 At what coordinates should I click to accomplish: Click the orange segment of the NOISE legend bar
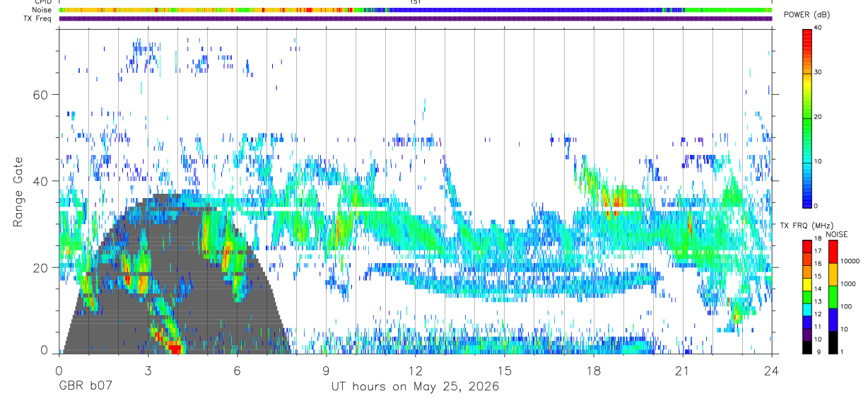click(833, 274)
